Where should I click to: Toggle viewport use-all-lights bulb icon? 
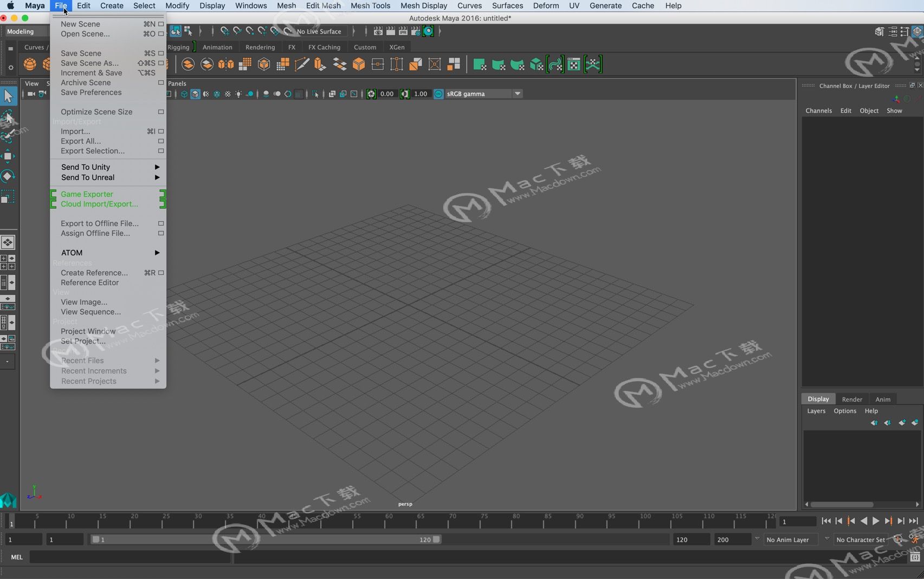[238, 94]
